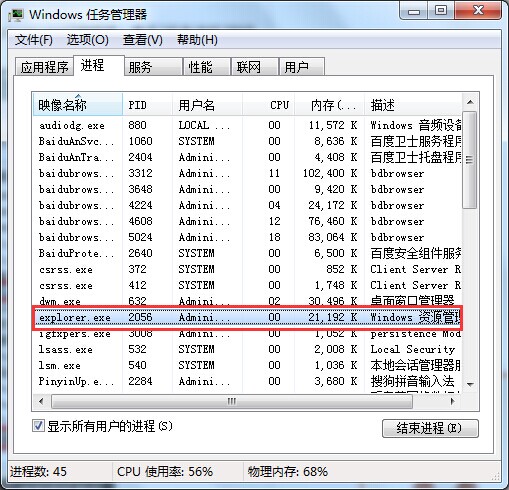Sort by 描述 column header
509x490 pixels.
(413, 105)
